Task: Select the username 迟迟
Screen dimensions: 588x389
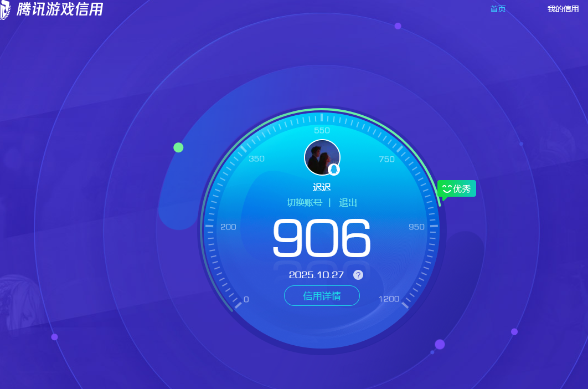Action: pos(322,187)
